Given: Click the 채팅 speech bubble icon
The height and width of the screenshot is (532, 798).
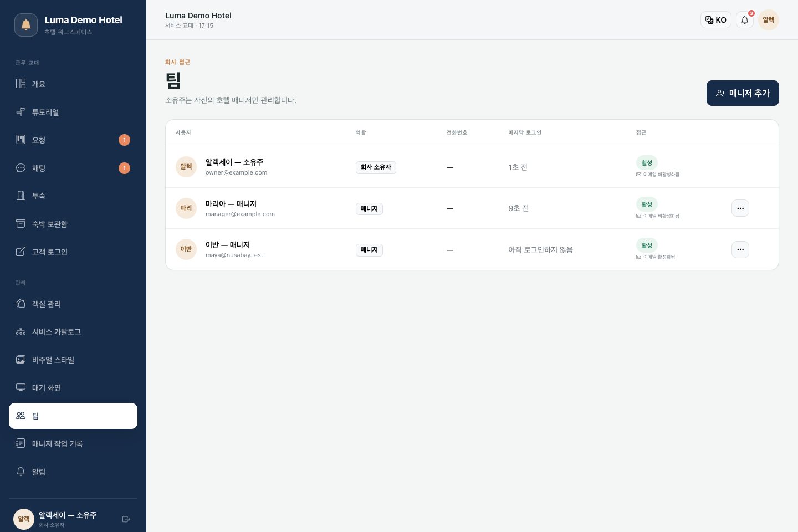Looking at the screenshot, I should click(21, 168).
